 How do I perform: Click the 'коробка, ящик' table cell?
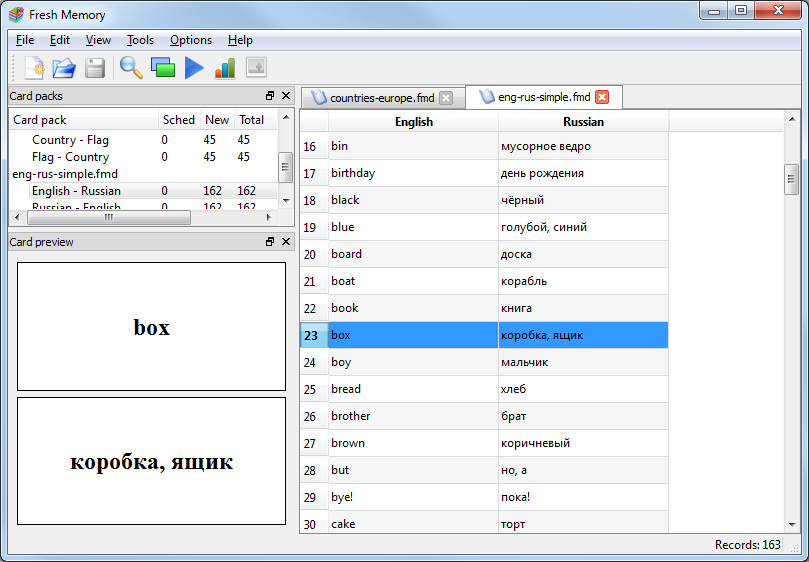(x=583, y=335)
